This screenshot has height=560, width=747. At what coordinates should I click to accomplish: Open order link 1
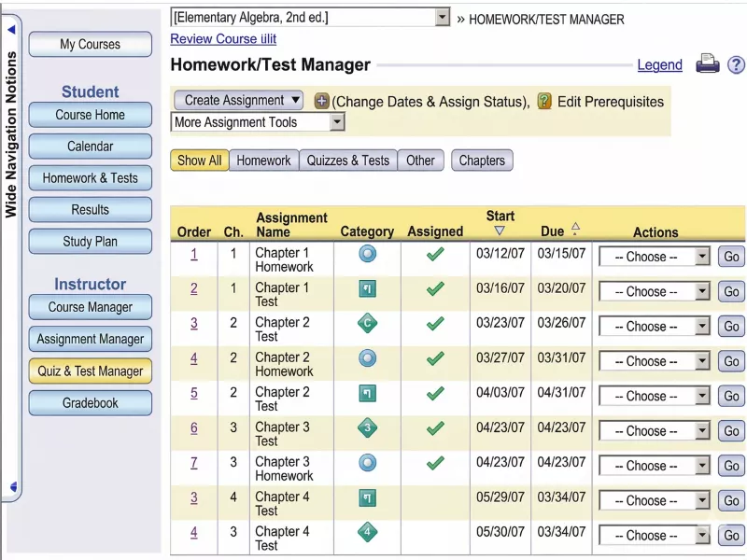[x=194, y=254]
